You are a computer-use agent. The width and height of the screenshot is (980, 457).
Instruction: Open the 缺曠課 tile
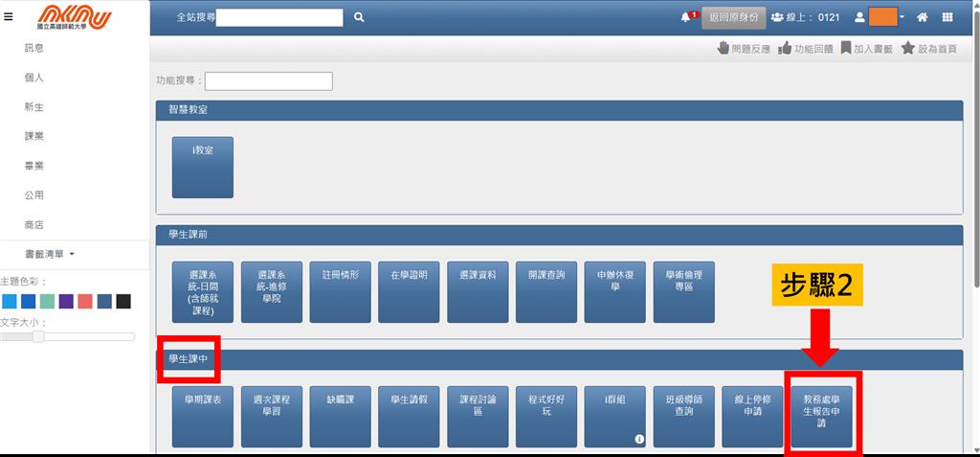coord(340,417)
